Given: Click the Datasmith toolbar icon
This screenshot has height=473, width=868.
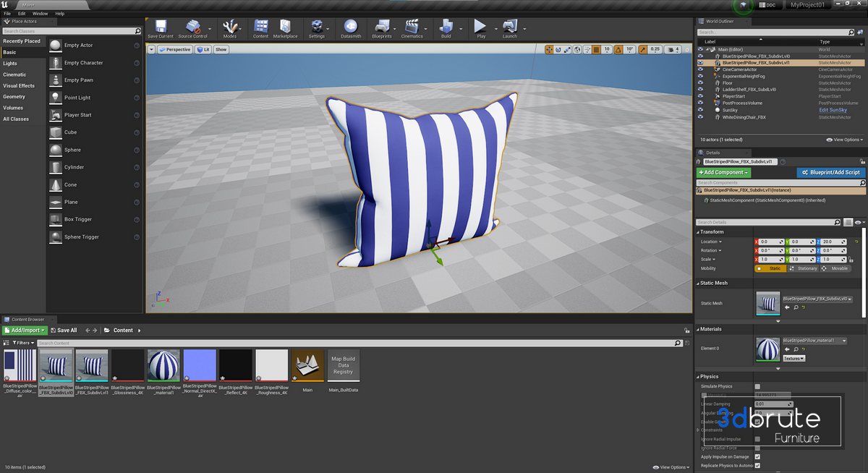Looking at the screenshot, I should [x=351, y=27].
